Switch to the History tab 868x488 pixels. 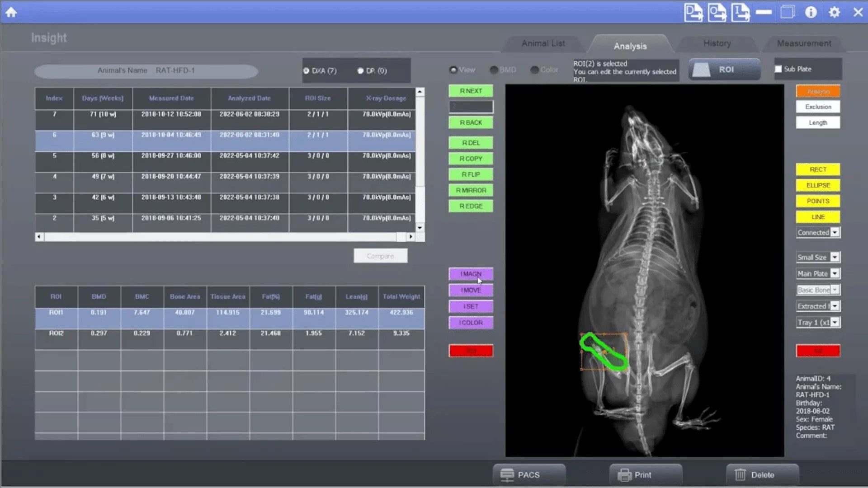tap(717, 43)
